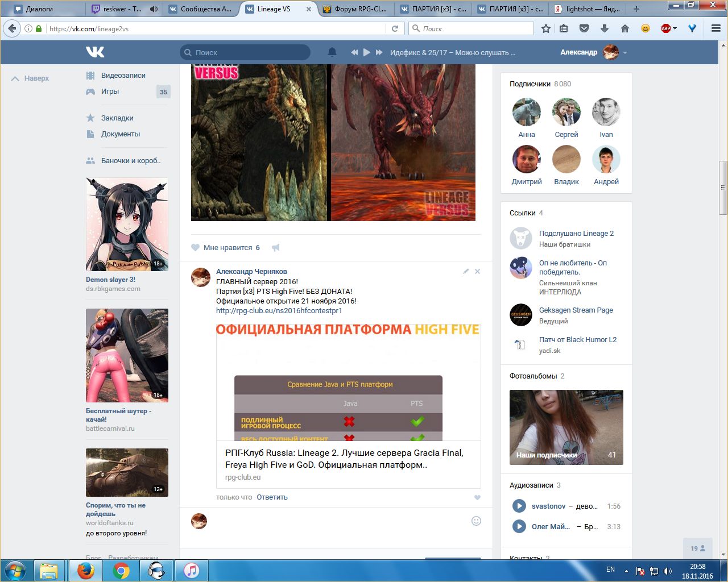Bookmark this page with the star
The image size is (728, 582).
(546, 28)
